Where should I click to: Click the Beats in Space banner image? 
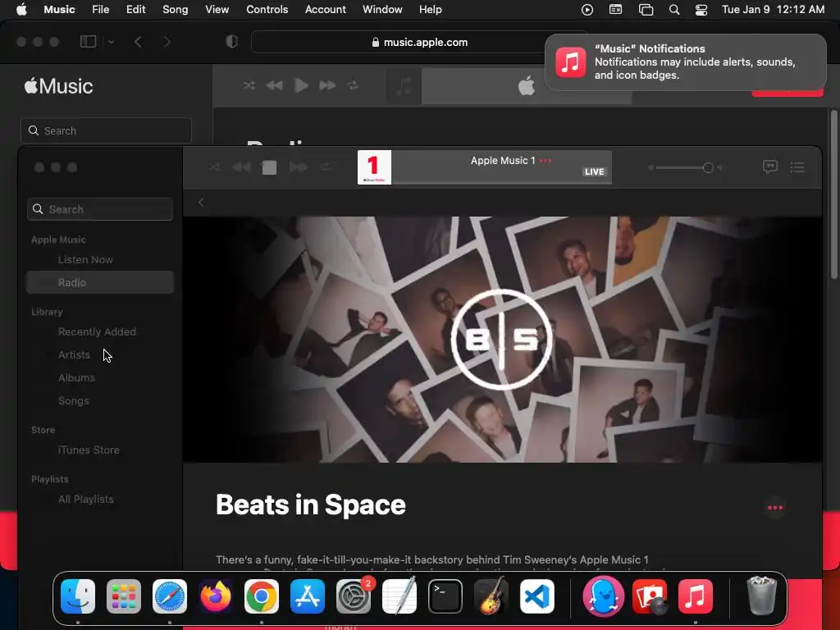point(502,339)
